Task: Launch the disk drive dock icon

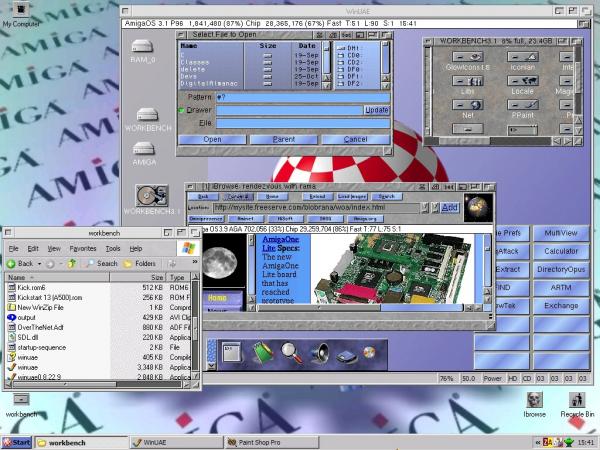Action: pyautogui.click(x=346, y=356)
